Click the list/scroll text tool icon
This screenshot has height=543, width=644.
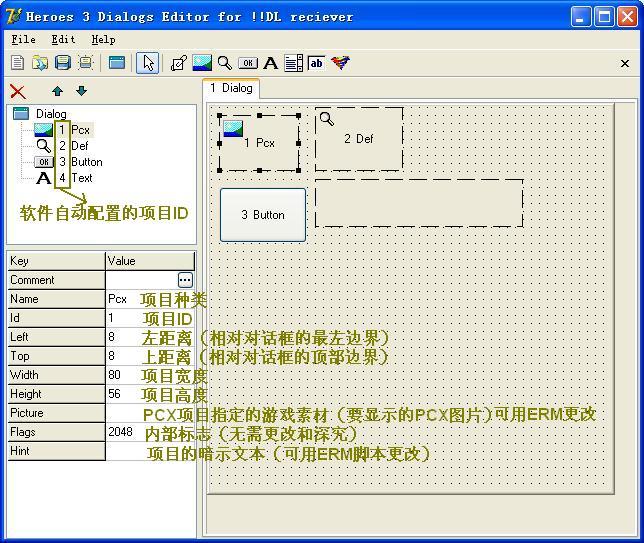tap(294, 63)
